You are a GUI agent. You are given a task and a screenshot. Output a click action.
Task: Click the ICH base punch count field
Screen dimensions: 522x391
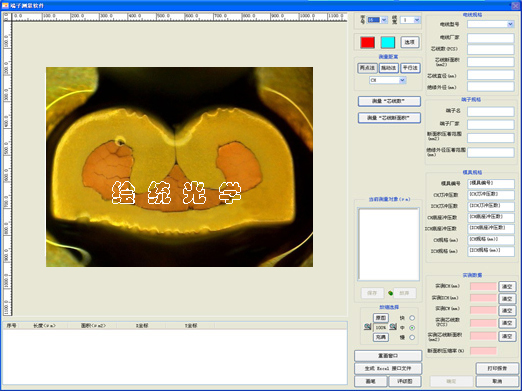tap(491, 229)
